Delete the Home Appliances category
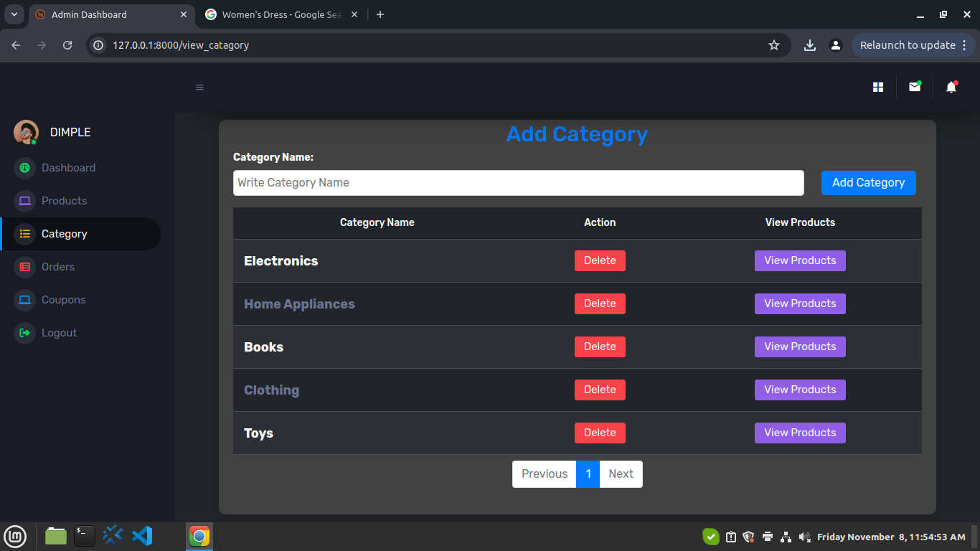This screenshot has height=551, width=980. point(600,303)
